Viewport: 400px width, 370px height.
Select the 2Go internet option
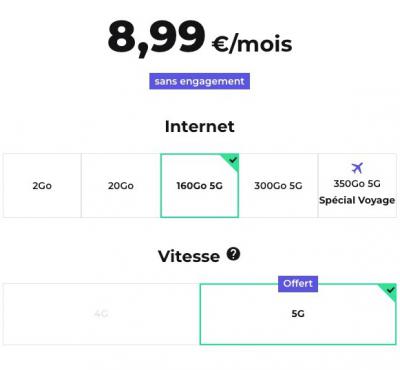42,186
